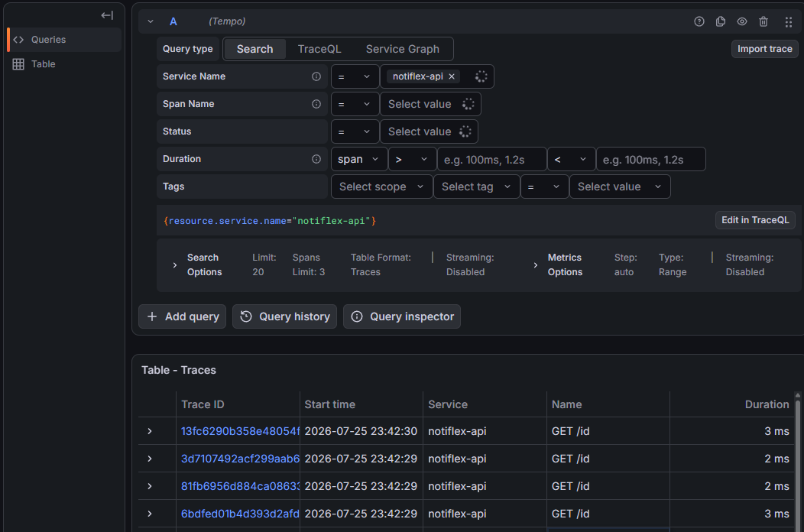804x532 pixels.
Task: Open Tags Select tag dropdown
Action: click(x=476, y=187)
